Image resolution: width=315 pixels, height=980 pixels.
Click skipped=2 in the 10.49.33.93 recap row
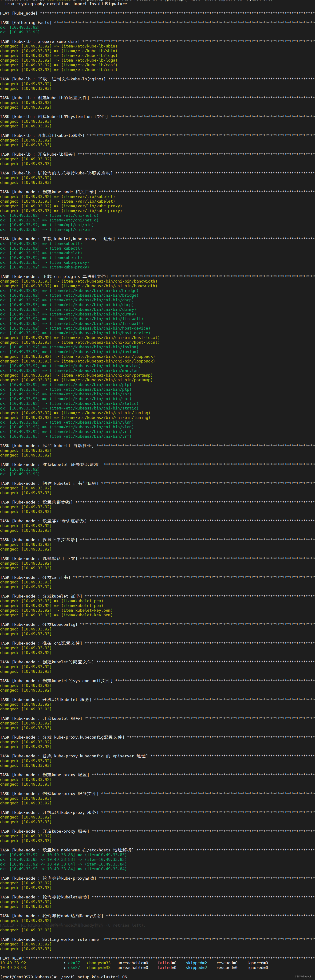click(196, 968)
